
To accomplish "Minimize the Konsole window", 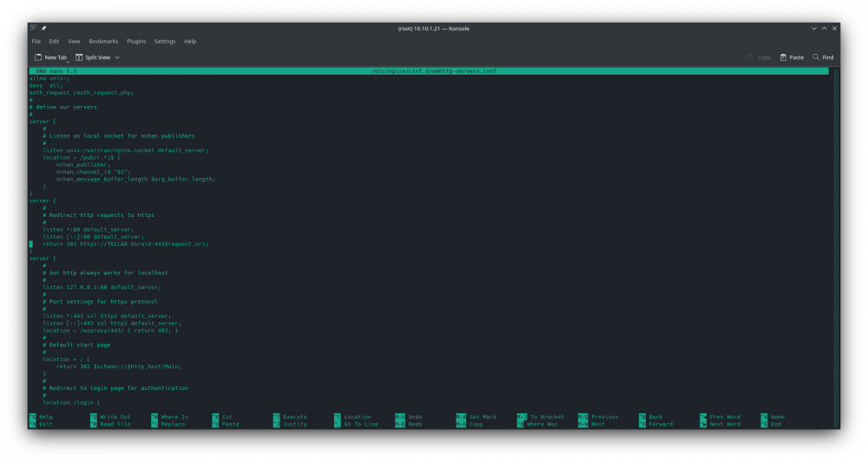I will [x=814, y=29].
